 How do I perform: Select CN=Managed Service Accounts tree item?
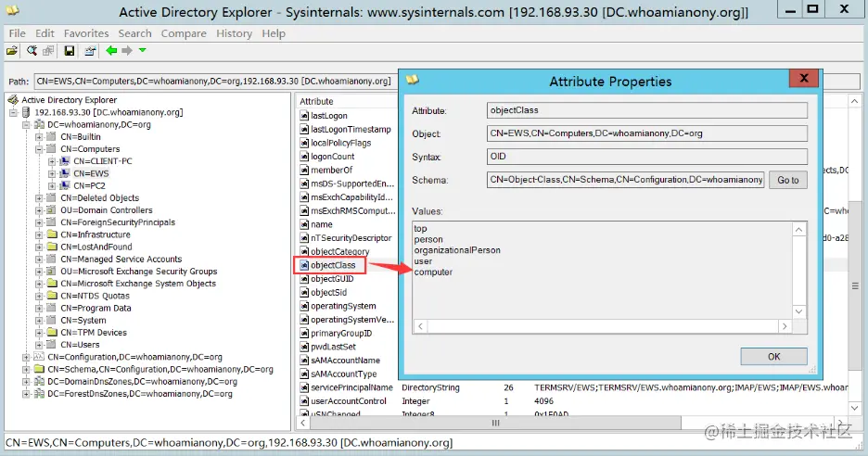point(121,259)
